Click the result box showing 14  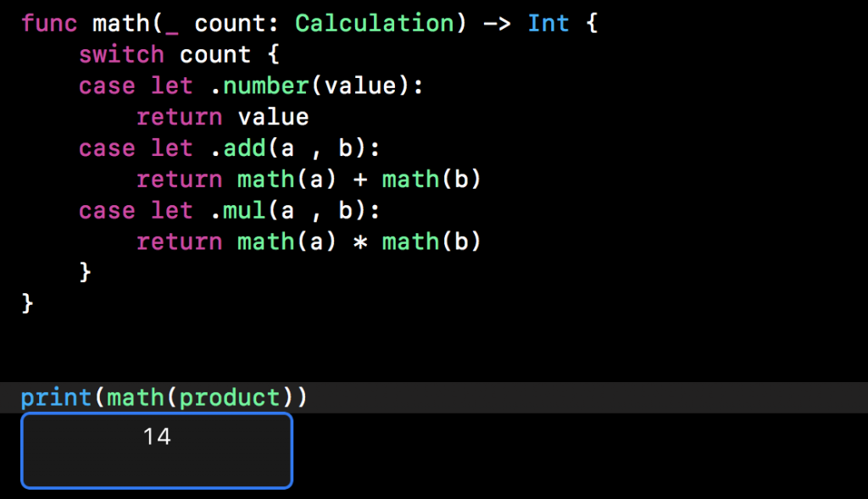tap(157, 451)
